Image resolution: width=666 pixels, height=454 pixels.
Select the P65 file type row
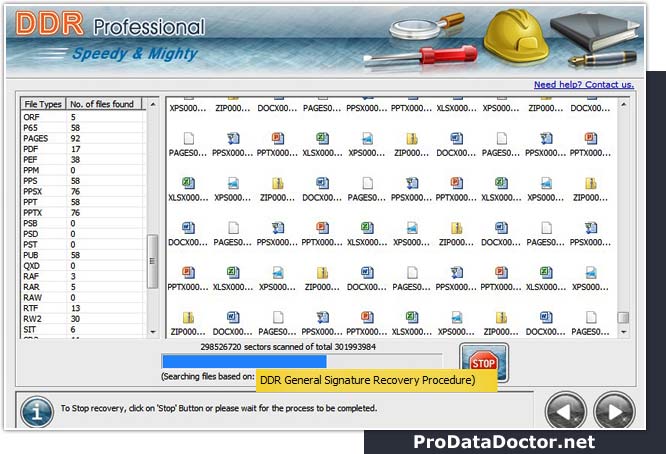[x=82, y=127]
